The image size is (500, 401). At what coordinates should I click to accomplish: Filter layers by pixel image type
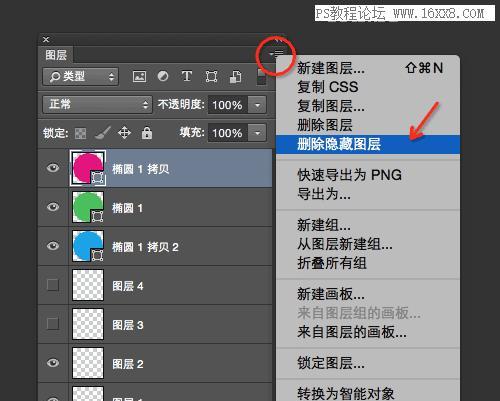(x=139, y=76)
